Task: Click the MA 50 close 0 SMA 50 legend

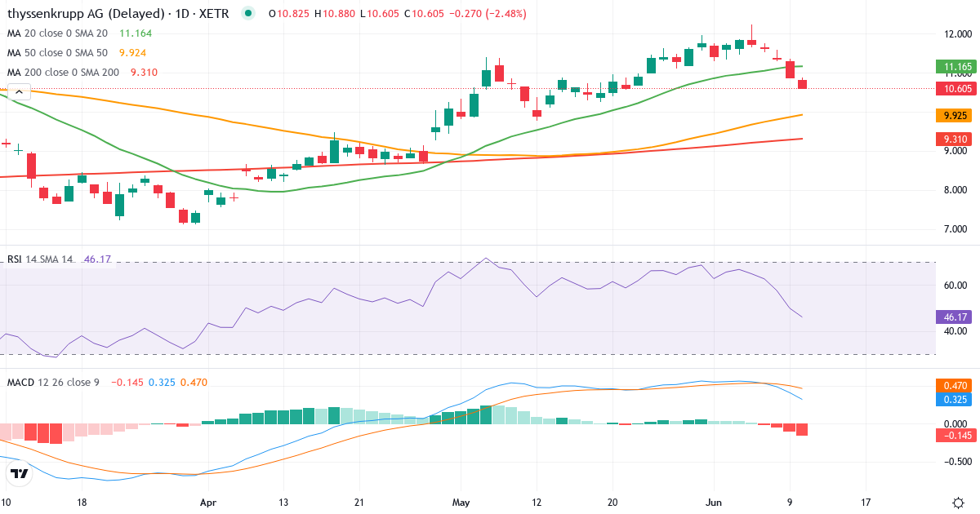Action: pyautogui.click(x=57, y=52)
